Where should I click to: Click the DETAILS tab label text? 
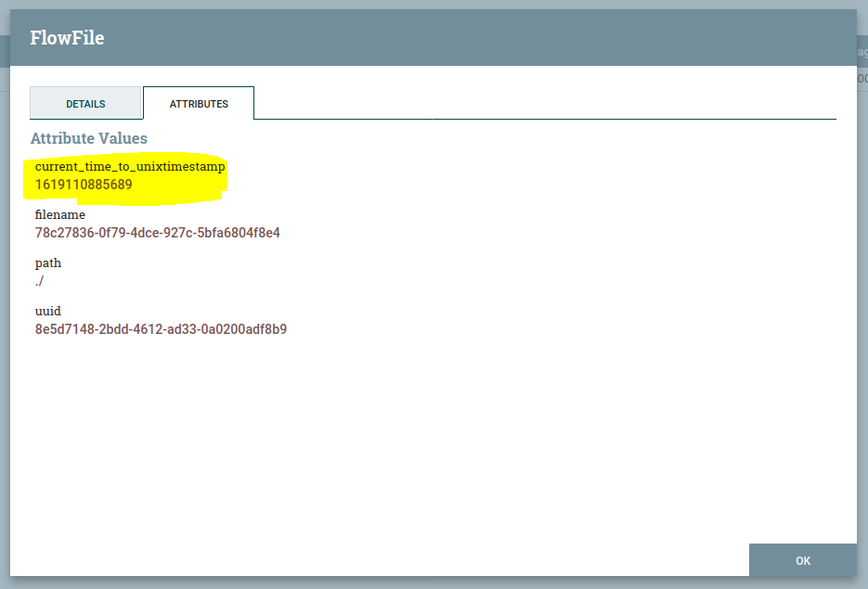tap(85, 103)
